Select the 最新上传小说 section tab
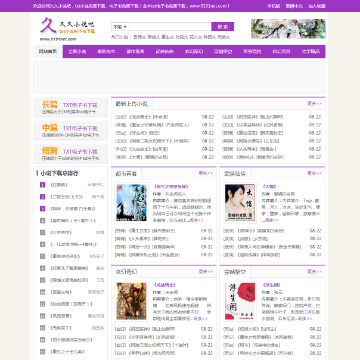The height and width of the screenshot is (360, 360). click(x=132, y=104)
